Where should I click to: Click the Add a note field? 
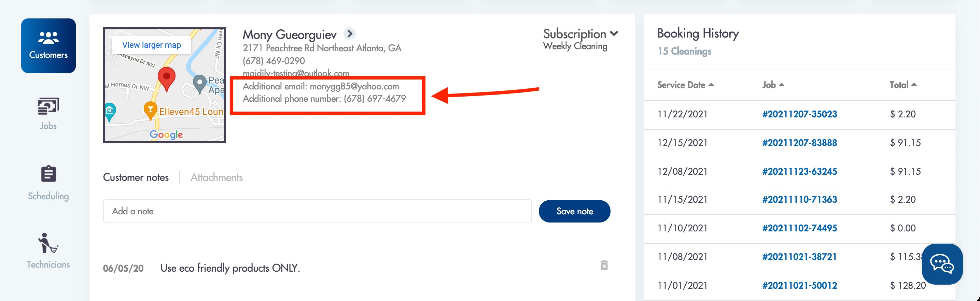point(317,211)
